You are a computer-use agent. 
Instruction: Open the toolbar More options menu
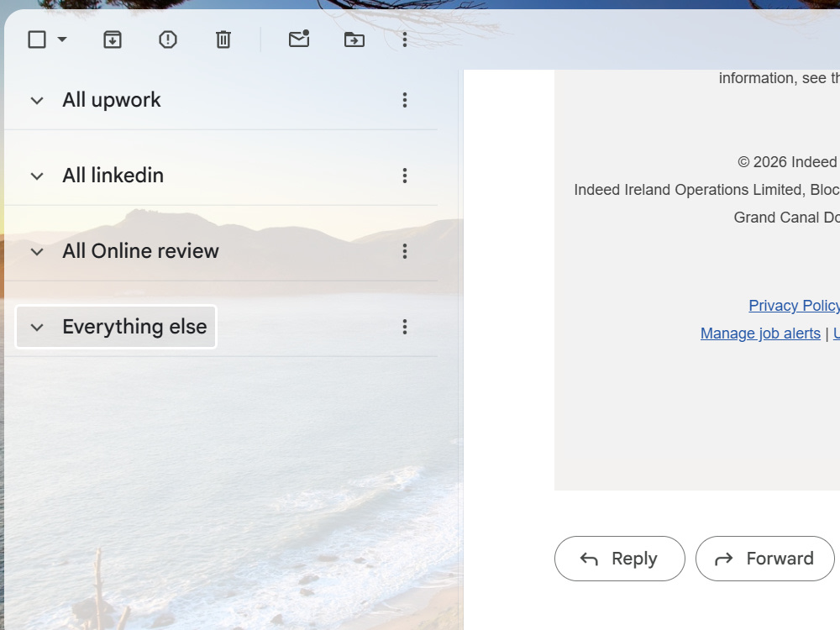[x=405, y=39]
